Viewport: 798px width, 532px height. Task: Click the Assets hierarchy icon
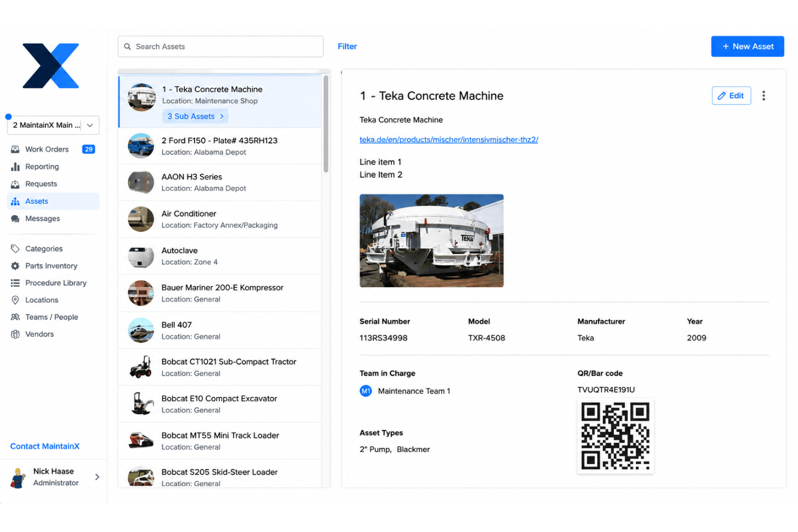15,201
